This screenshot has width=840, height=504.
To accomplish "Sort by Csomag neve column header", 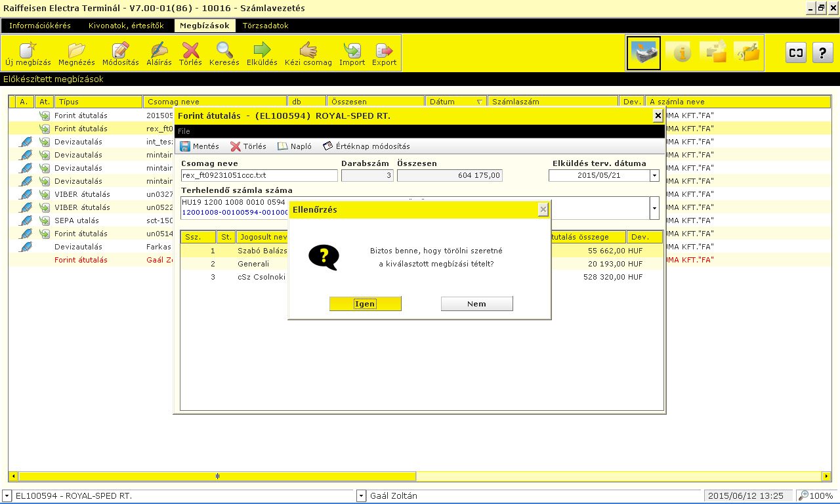I will coord(215,102).
